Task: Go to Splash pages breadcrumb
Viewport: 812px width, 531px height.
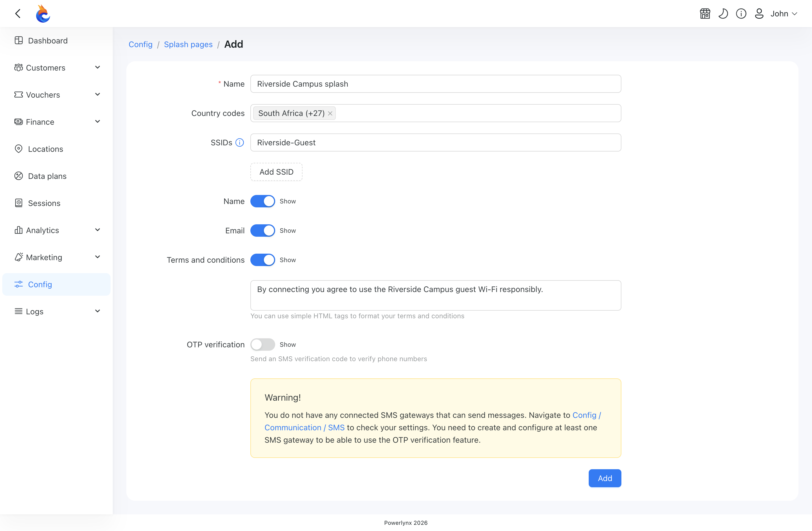Action: click(188, 44)
